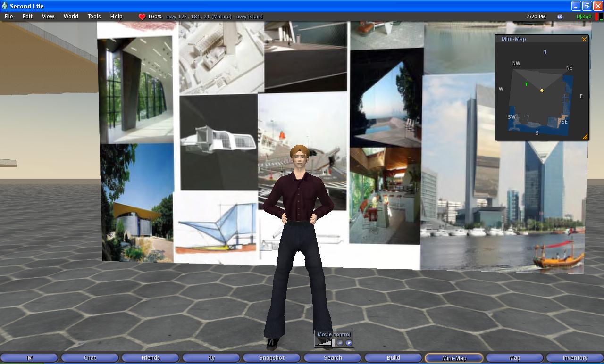Image resolution: width=604 pixels, height=364 pixels.
Task: Open the Inventory window
Action: pyautogui.click(x=575, y=358)
